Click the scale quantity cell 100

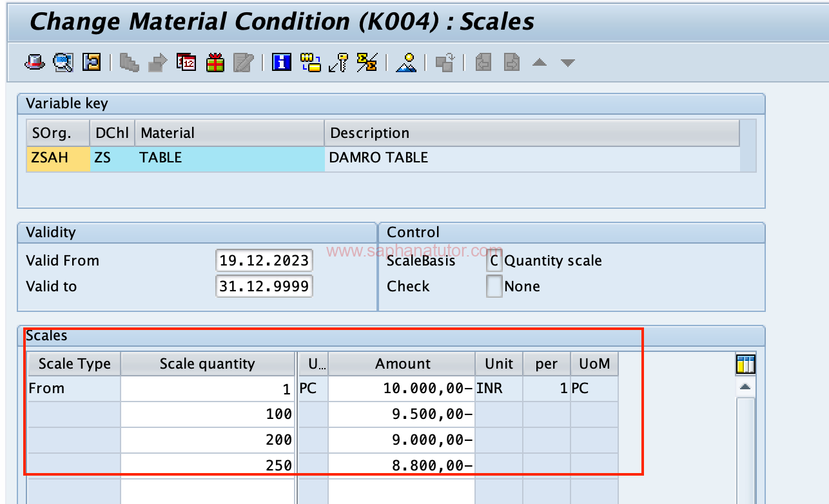[208, 414]
